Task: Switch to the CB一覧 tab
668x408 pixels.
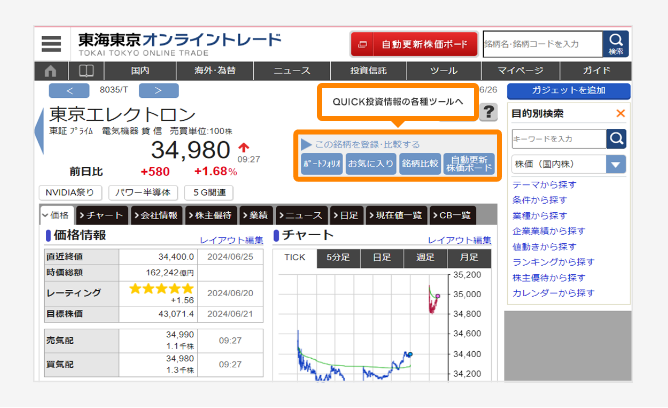Action: click(452, 215)
